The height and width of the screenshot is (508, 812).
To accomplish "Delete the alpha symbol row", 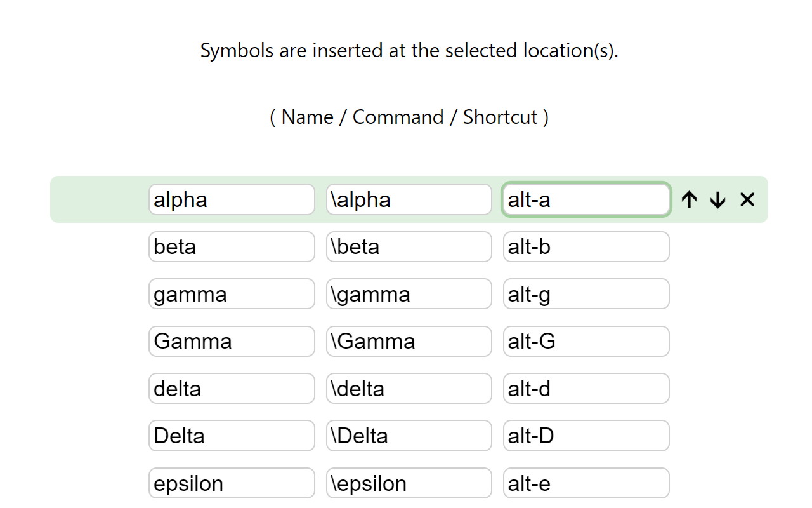I will click(x=747, y=200).
